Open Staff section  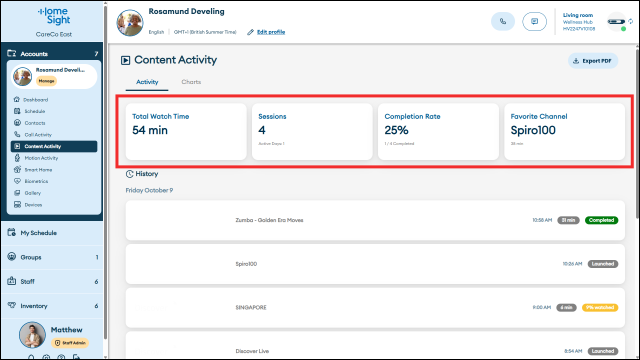tap(52, 282)
